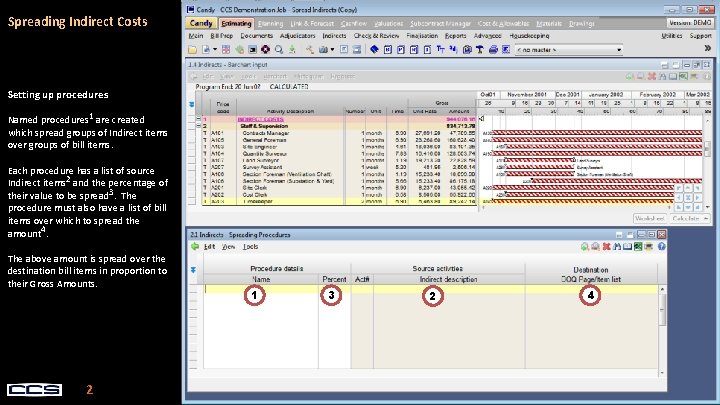
Task: Collapse the top Indirect Costs tree row
Action: pos(198,118)
